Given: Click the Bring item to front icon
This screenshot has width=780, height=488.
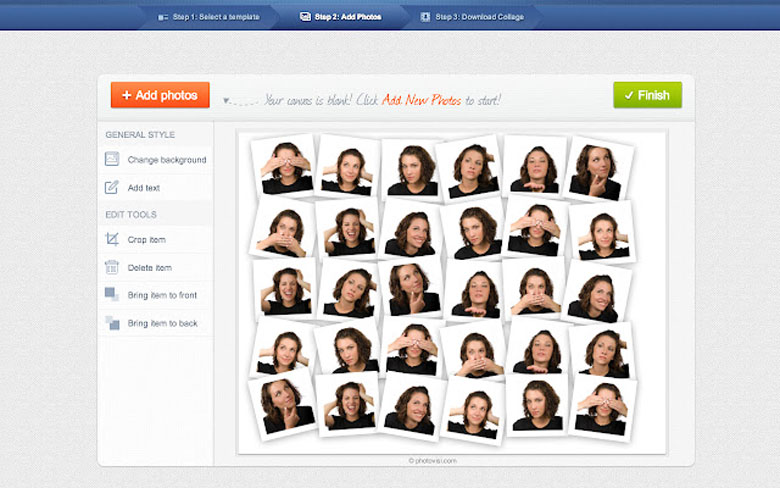Looking at the screenshot, I should (112, 295).
